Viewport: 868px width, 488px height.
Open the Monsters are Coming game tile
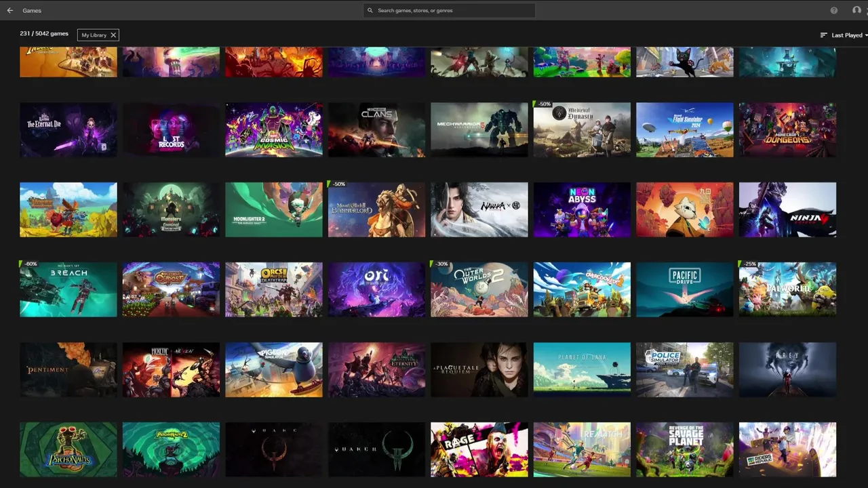point(171,209)
